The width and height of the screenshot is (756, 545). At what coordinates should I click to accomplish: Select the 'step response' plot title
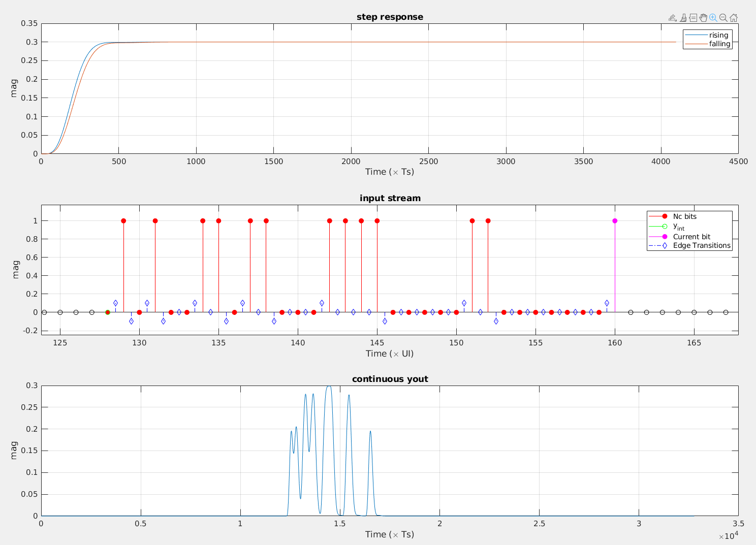pyautogui.click(x=390, y=17)
